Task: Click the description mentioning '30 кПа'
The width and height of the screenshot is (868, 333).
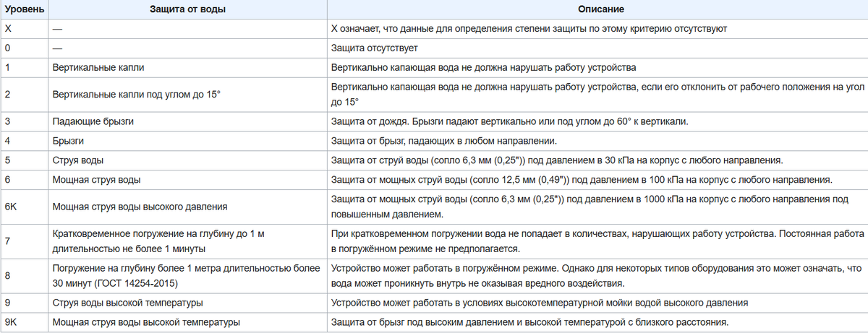Action: [597, 160]
